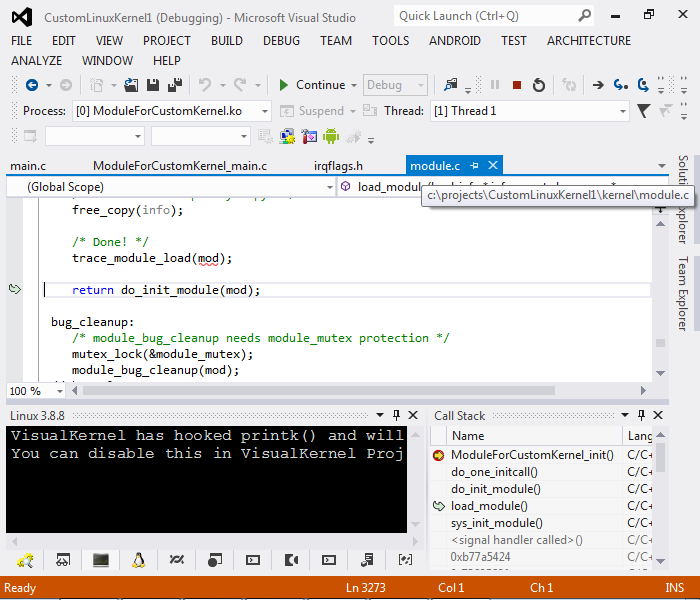
Task: Click the Step Into icon
Action: point(621,85)
